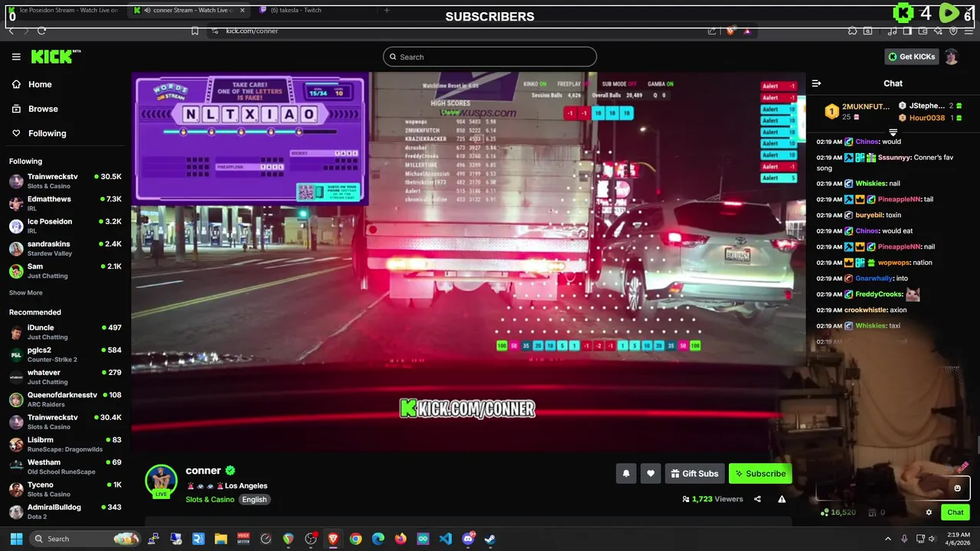
Task: Bookmark this page in address bar
Action: tap(194, 31)
